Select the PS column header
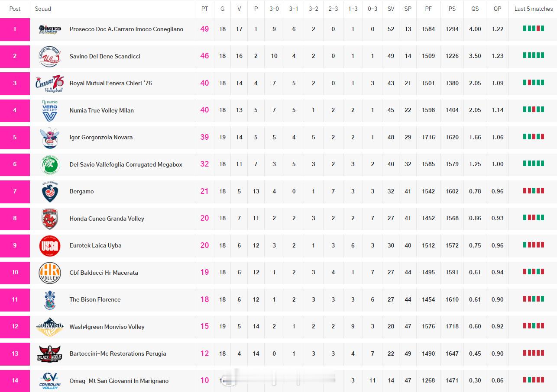 point(452,9)
